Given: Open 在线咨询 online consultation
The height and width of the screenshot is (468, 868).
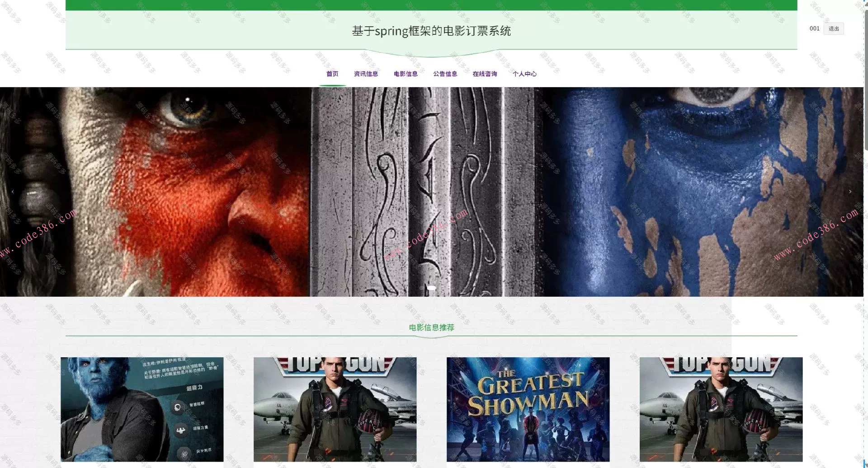Looking at the screenshot, I should (x=485, y=74).
